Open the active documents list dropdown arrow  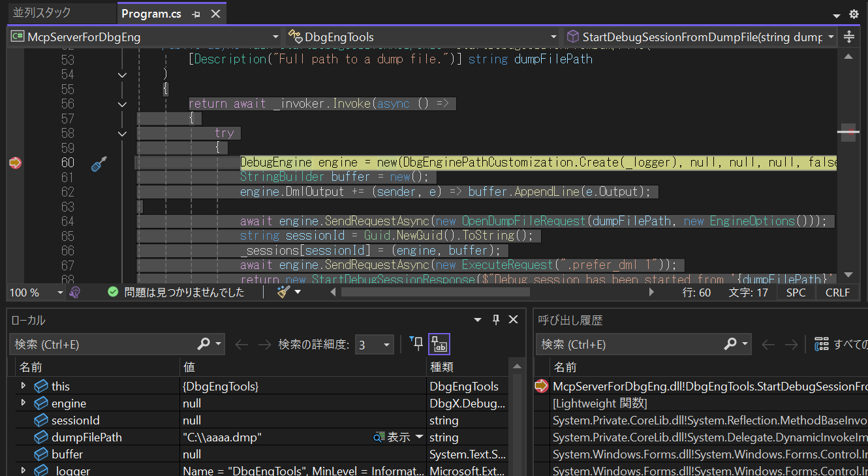837,16
